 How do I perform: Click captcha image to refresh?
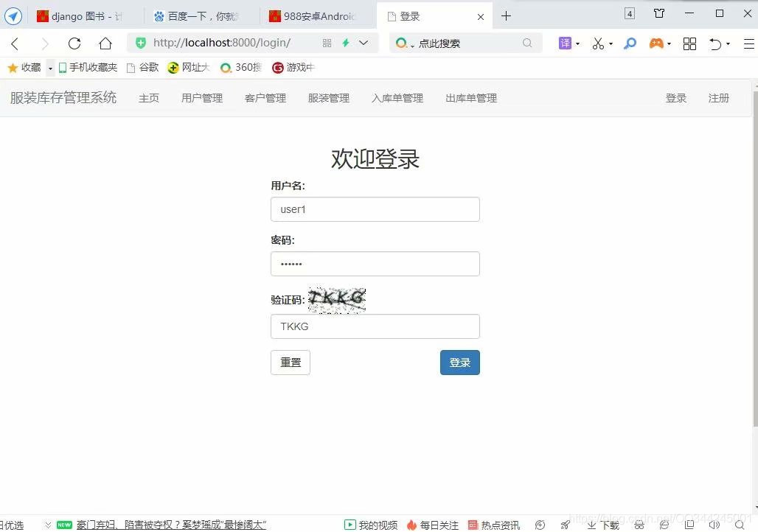click(337, 300)
